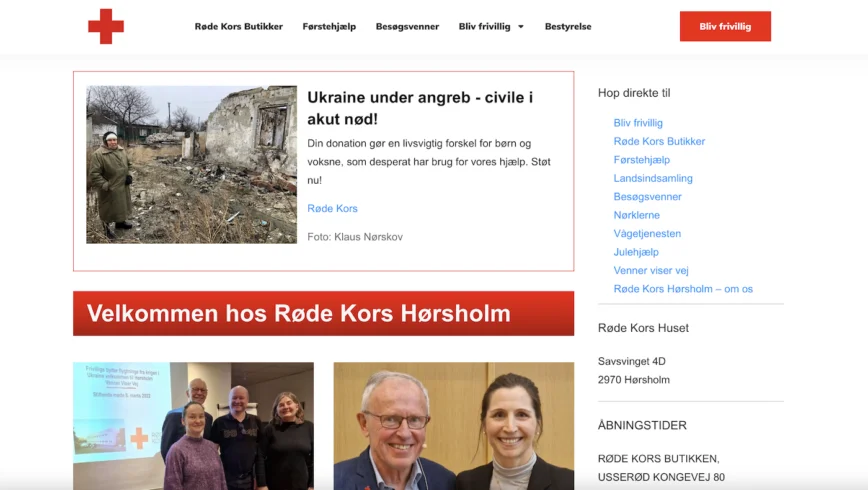Screen dimensions: 868x490
Task: Open the photo of smiling man and woman
Action: tap(454, 426)
